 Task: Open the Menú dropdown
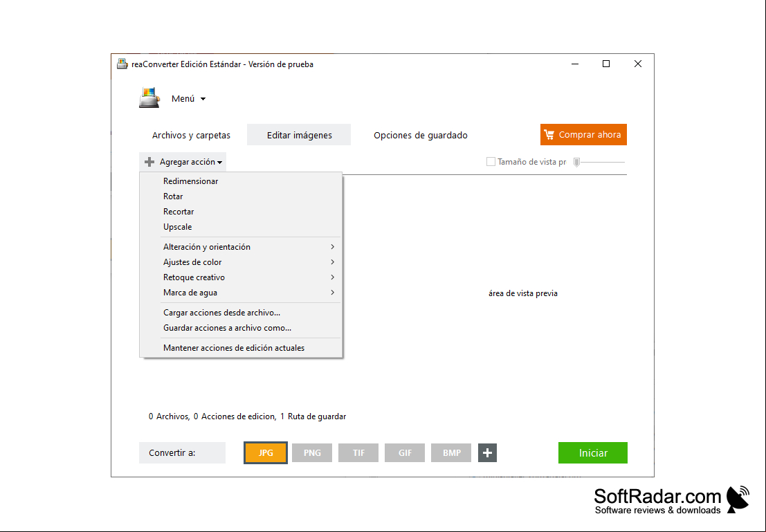pyautogui.click(x=189, y=99)
